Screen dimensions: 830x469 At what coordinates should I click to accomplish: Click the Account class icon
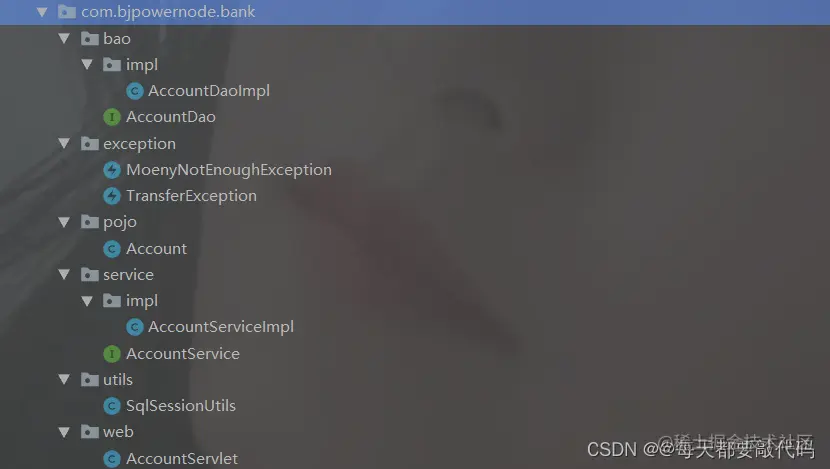[x=112, y=249]
